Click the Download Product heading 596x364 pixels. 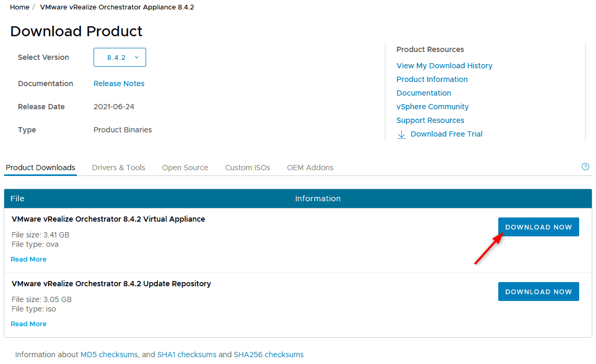pyautogui.click(x=76, y=31)
